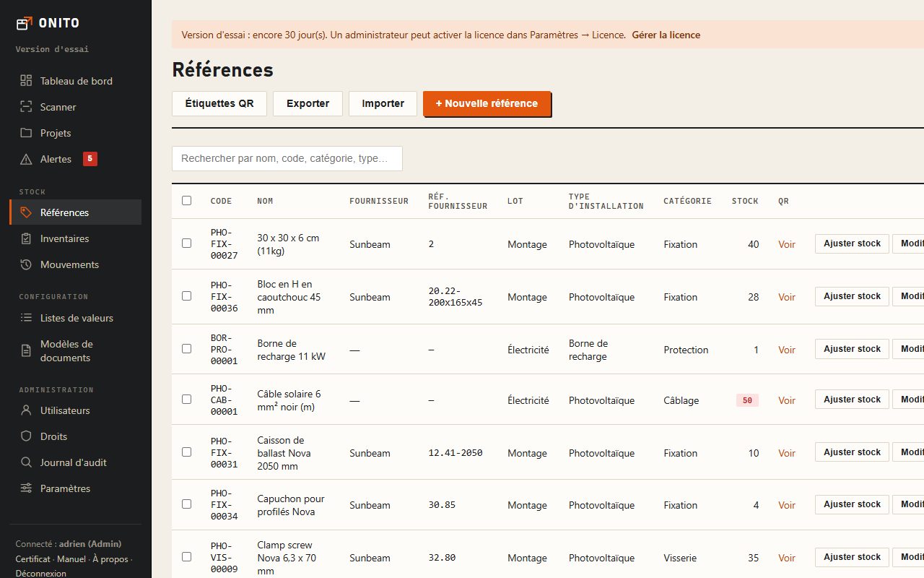Select the PHO-FIX-00036 row checkbox

coord(187,296)
